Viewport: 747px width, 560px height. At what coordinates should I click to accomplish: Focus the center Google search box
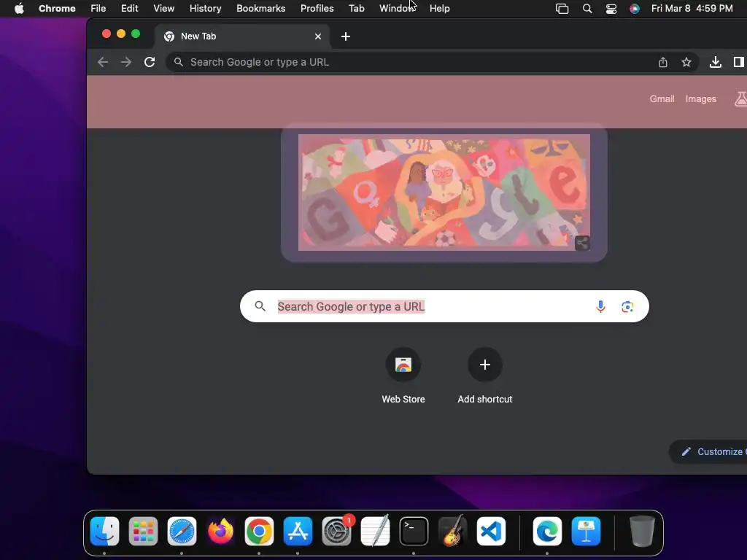tap(444, 307)
